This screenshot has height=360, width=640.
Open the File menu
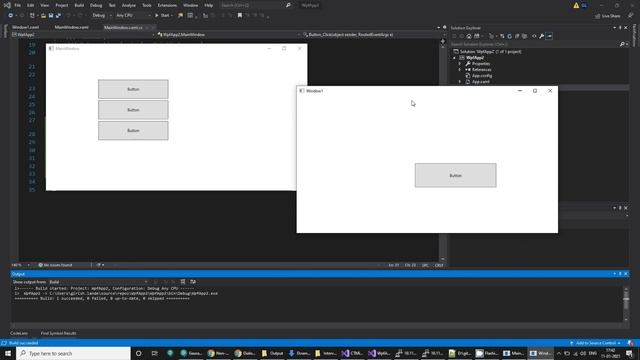click(18, 5)
